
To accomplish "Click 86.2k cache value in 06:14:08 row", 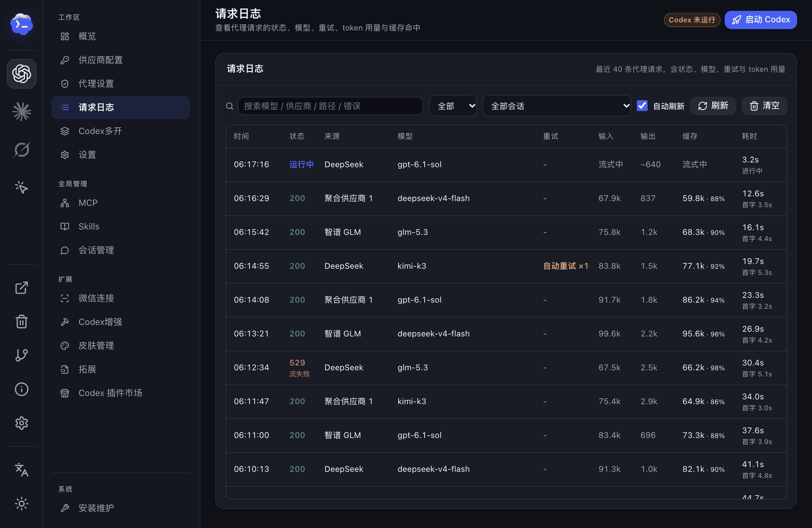I will tap(693, 300).
